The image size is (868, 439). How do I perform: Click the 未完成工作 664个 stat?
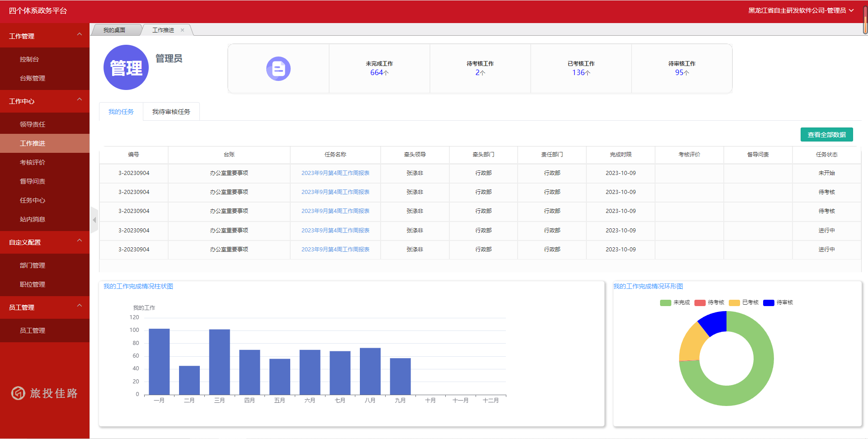tap(379, 68)
